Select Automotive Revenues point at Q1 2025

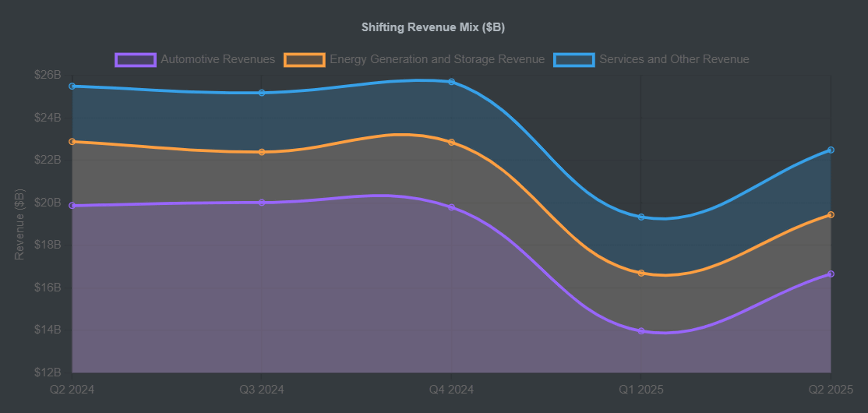tap(641, 331)
